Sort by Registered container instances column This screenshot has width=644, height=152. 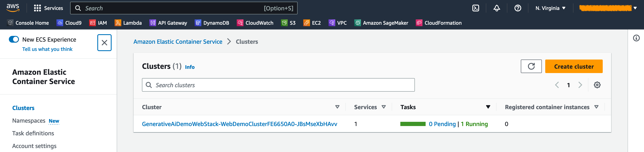click(596, 107)
